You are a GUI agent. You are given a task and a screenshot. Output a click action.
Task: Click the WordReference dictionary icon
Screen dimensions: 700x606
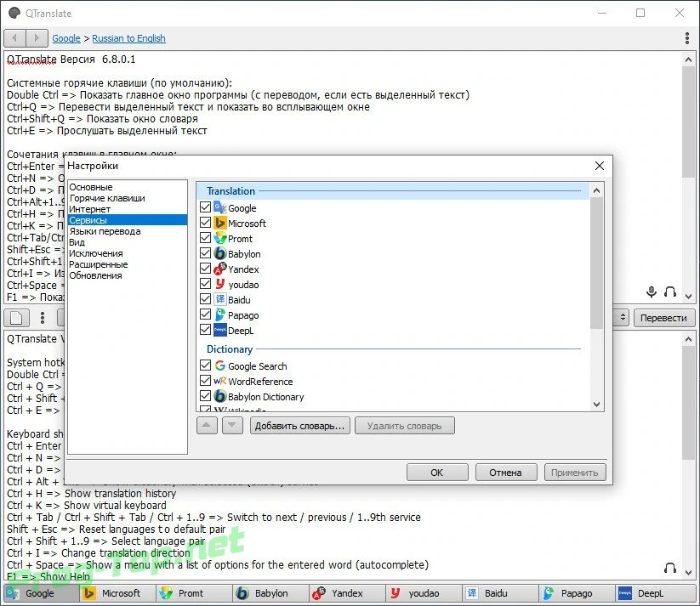[220, 381]
